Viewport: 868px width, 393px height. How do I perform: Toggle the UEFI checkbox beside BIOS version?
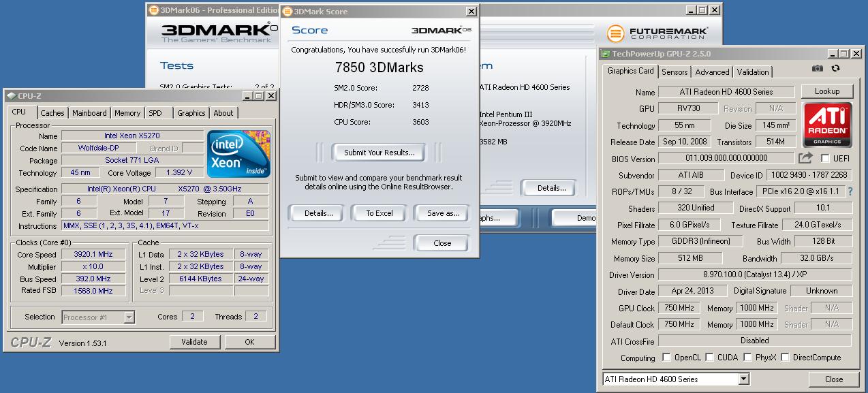[824, 157]
